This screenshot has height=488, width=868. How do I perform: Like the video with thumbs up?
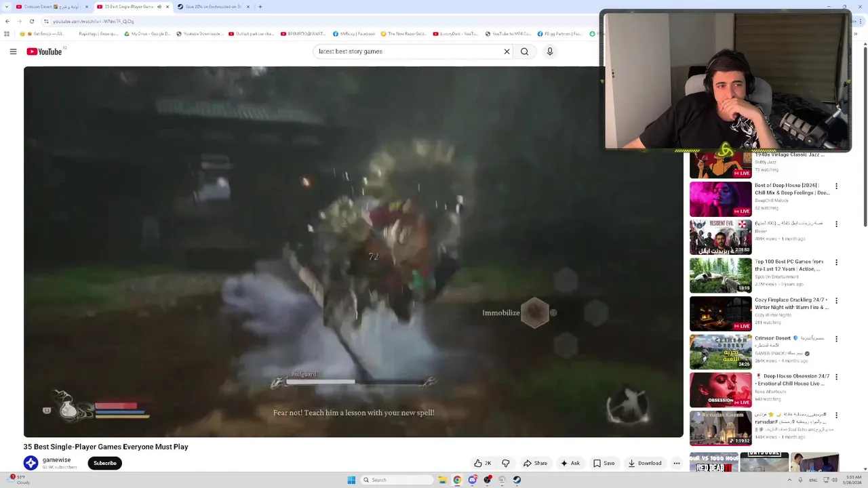click(483, 463)
